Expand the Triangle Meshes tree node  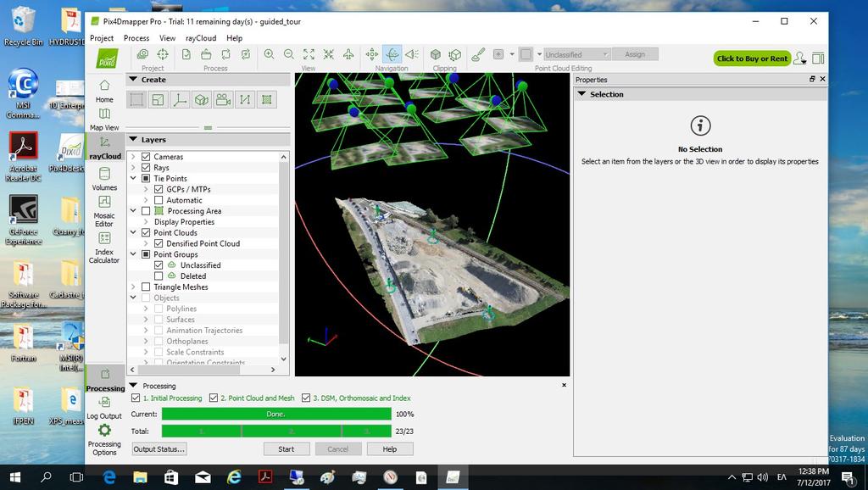click(133, 287)
